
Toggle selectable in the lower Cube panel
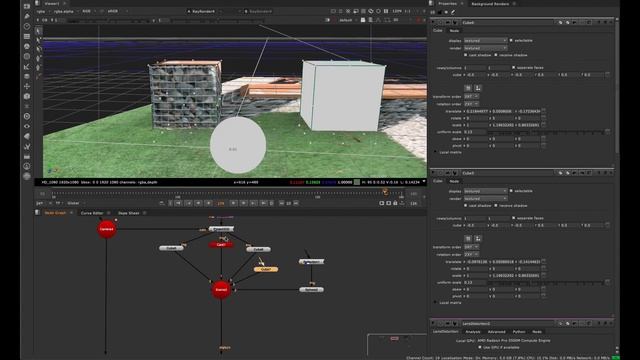coord(511,191)
